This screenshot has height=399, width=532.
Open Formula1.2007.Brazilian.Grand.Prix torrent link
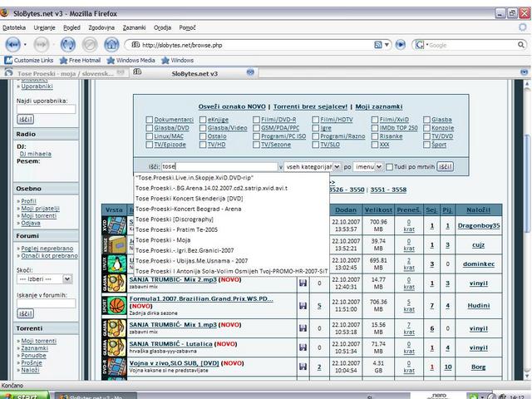[x=201, y=299]
